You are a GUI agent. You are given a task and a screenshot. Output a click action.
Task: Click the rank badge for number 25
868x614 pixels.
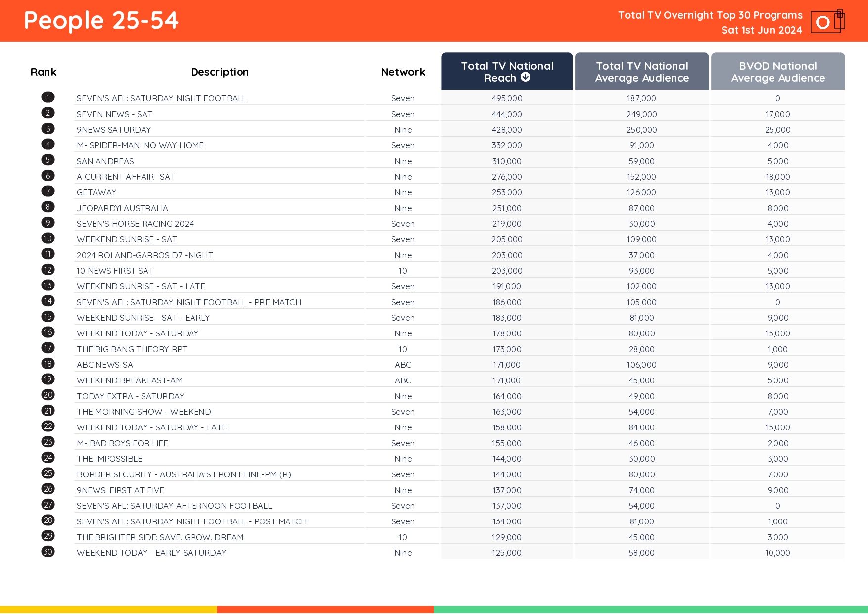(48, 473)
